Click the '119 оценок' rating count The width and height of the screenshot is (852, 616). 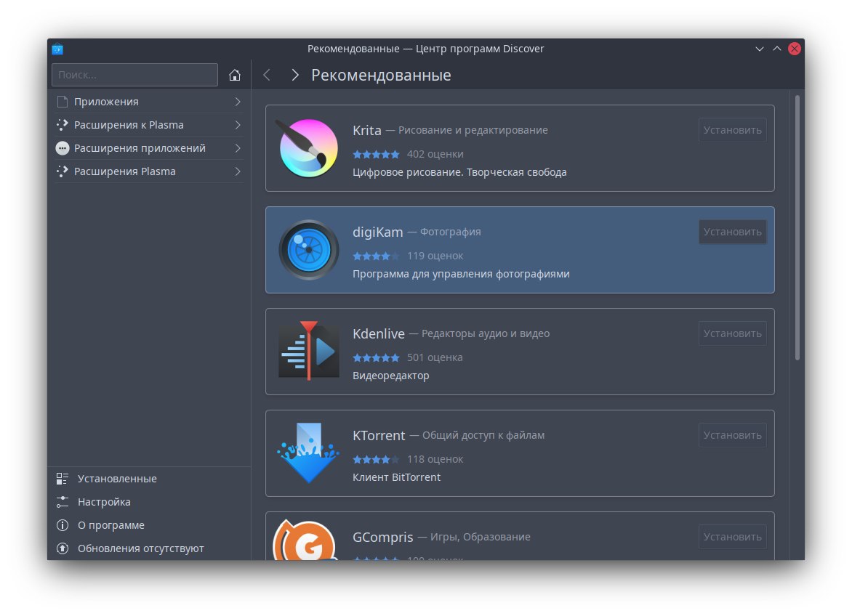click(435, 256)
